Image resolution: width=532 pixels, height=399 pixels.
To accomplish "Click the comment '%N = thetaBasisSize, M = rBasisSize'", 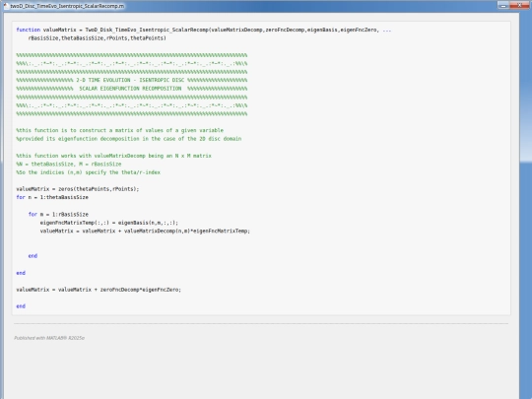I will (x=69, y=164).
